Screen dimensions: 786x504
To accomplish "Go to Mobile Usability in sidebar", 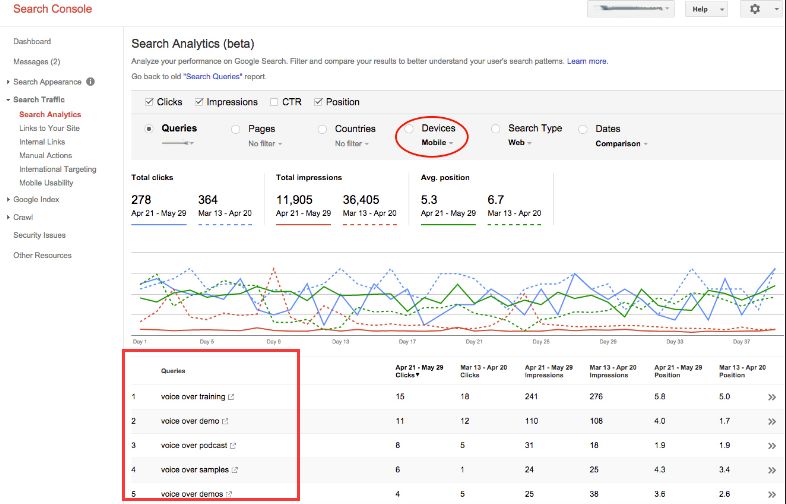I will pyautogui.click(x=46, y=183).
